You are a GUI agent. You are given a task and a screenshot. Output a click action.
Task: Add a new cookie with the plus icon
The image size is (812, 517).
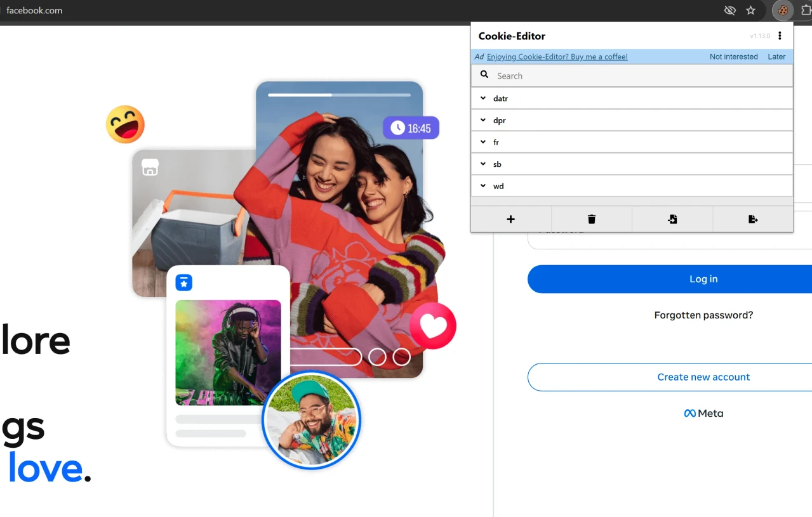pyautogui.click(x=511, y=219)
